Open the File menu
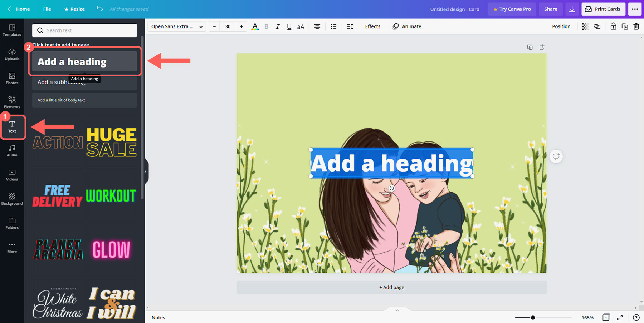 point(47,9)
